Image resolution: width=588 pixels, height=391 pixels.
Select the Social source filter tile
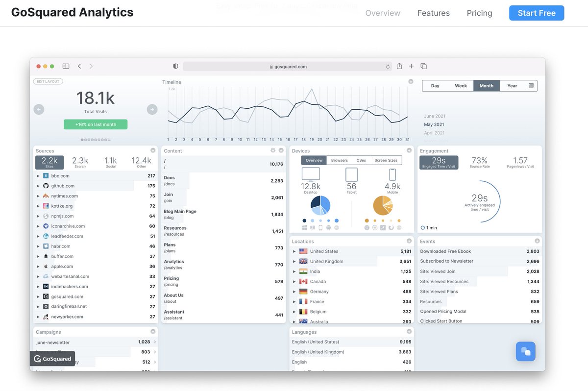coord(111,162)
